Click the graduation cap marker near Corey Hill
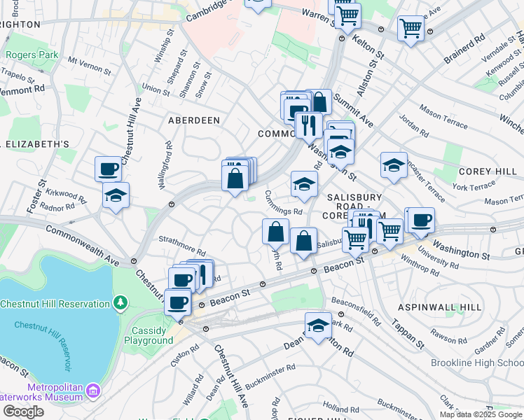Image resolution: width=524 pixels, height=420 pixels. click(x=394, y=165)
